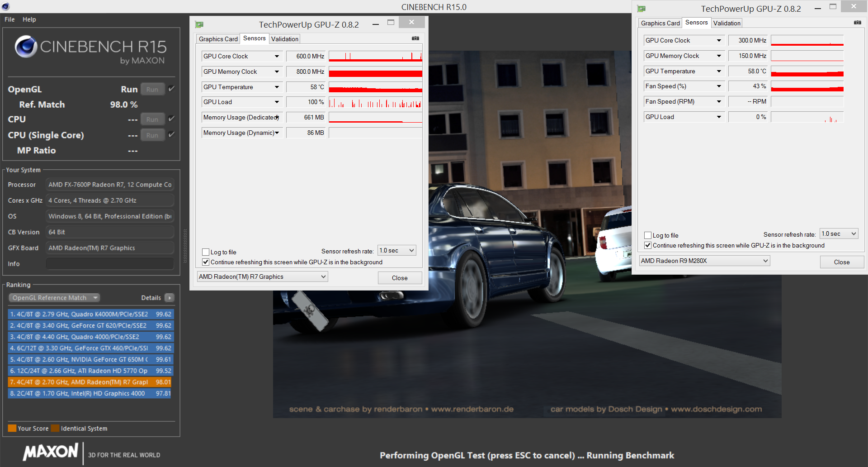Viewport: 868px width, 467px height.
Task: Maximize the R7 Graphics GPU-Z window
Action: [x=391, y=23]
